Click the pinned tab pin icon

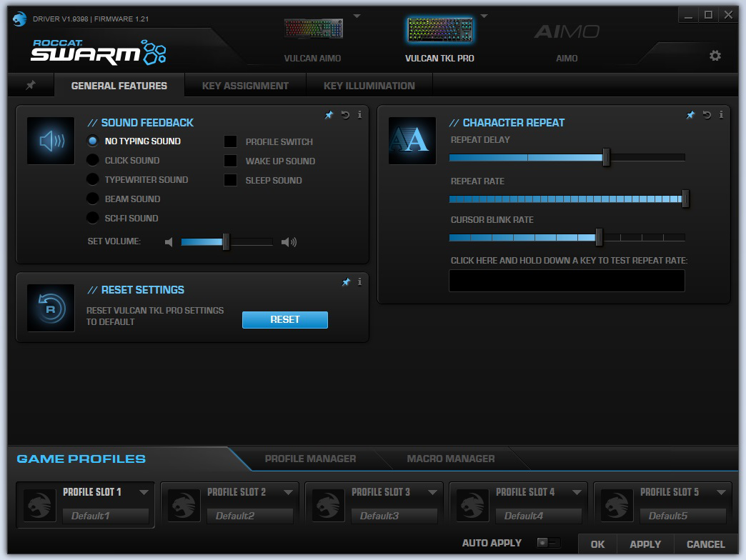coord(31,86)
